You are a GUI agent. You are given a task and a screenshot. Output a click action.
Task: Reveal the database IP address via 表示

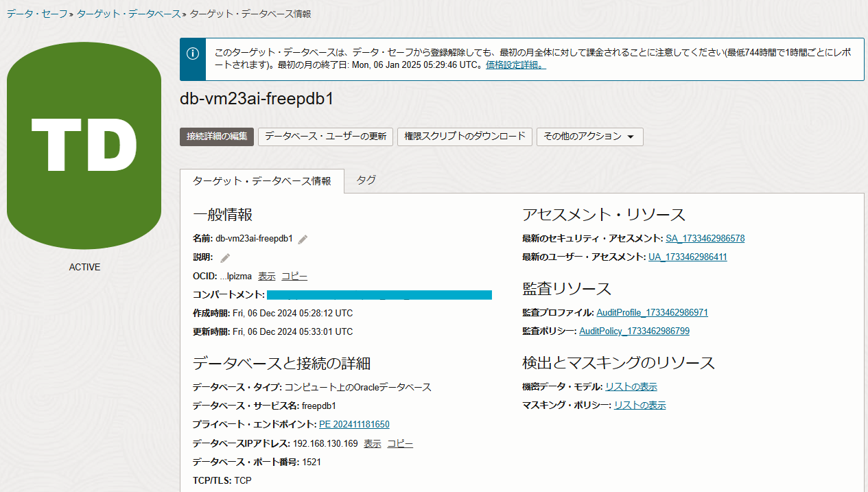(372, 443)
